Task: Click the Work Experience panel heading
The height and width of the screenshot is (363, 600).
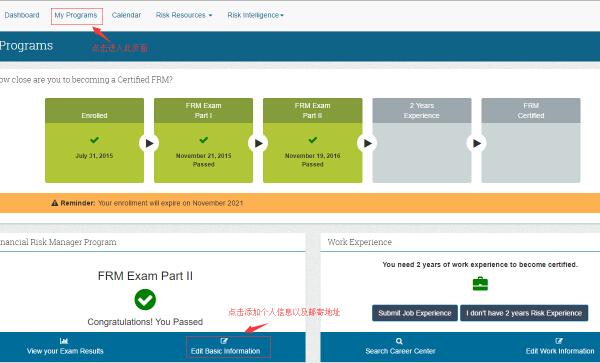Action: (x=360, y=242)
